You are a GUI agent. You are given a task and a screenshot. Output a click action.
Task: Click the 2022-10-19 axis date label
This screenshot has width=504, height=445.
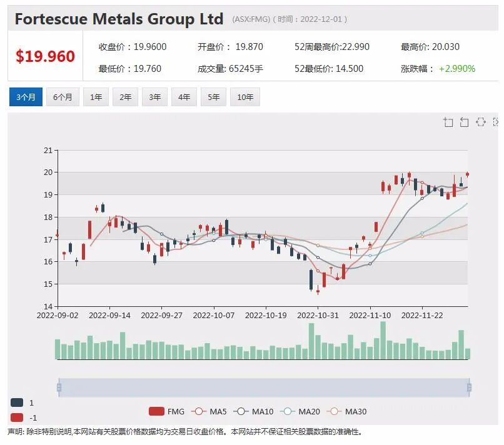click(266, 316)
